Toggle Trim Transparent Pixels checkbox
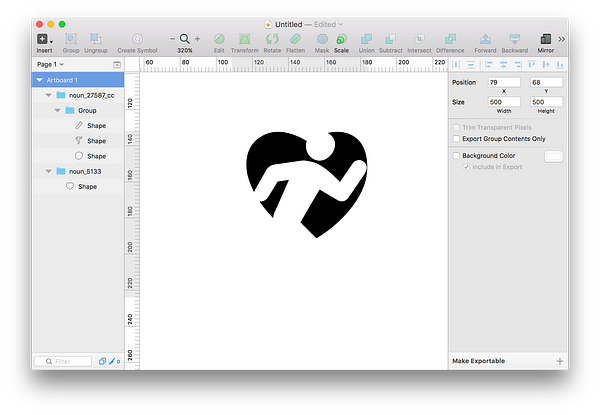The width and height of the screenshot is (600, 415). [456, 127]
